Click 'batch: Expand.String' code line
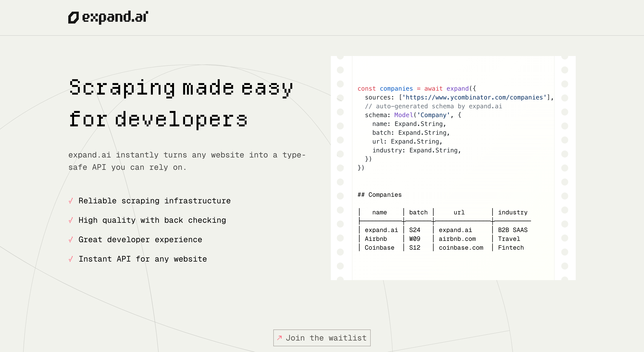 (411, 133)
